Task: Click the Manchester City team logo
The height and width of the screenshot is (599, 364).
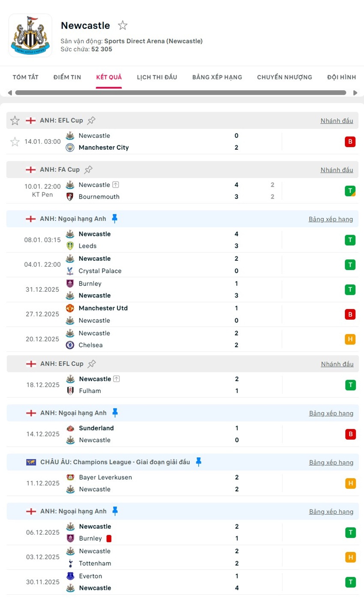Action: click(70, 147)
